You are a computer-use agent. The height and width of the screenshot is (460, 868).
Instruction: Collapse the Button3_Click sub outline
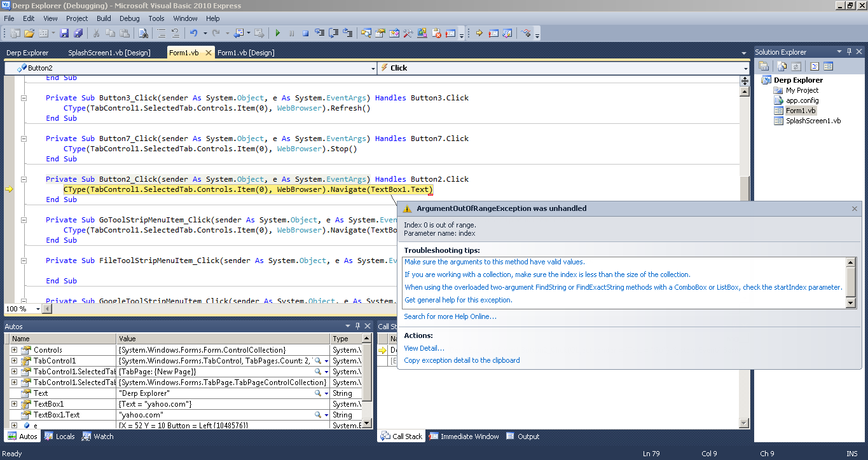[x=24, y=98]
